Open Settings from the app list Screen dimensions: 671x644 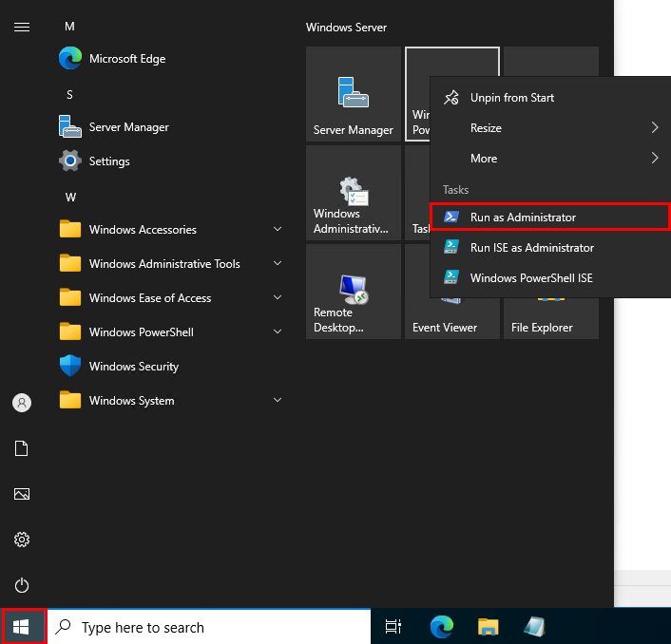tap(108, 161)
